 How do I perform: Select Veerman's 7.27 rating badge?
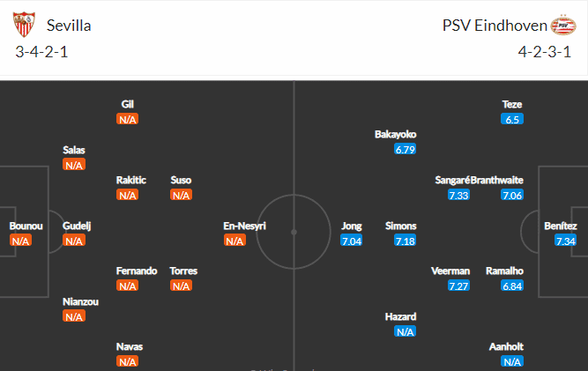[x=458, y=286]
